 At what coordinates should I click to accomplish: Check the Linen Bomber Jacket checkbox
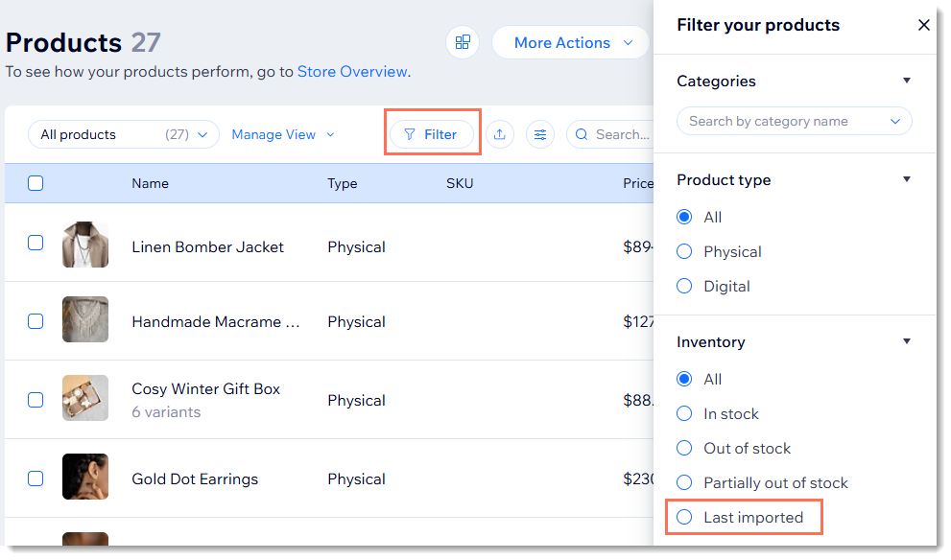coord(36,243)
